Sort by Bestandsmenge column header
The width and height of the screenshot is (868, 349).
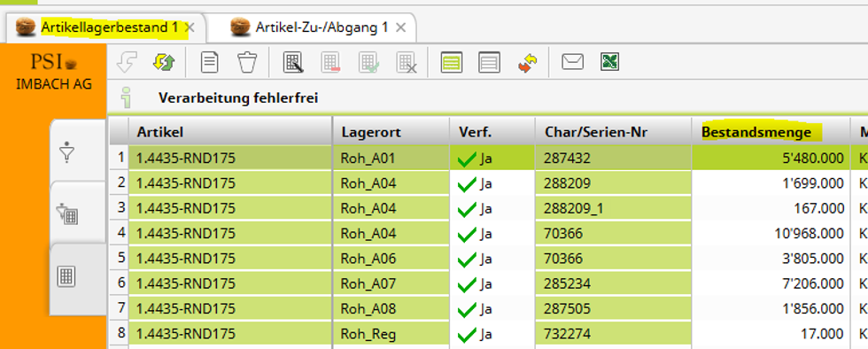point(756,132)
